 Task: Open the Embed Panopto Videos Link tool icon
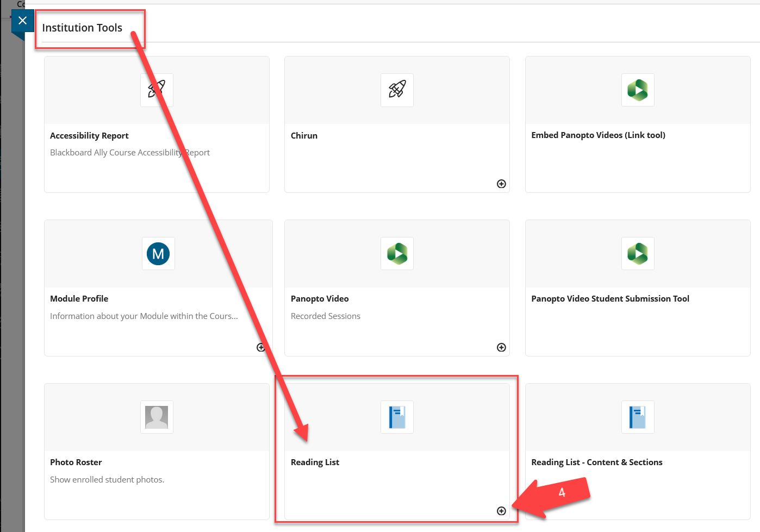pyautogui.click(x=638, y=90)
